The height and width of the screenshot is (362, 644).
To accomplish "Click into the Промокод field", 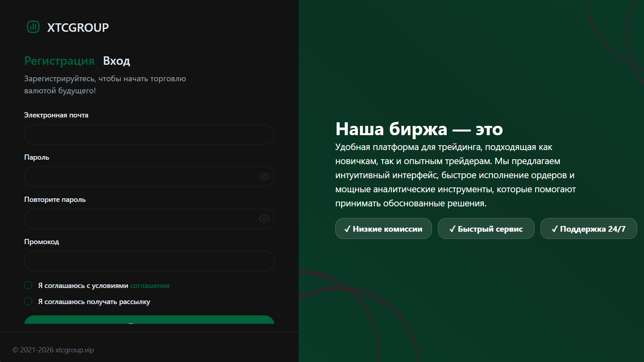I will (149, 261).
